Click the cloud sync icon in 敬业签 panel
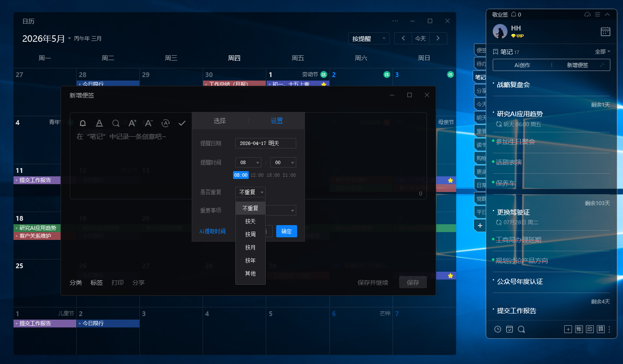The image size is (623, 364). pyautogui.click(x=587, y=14)
